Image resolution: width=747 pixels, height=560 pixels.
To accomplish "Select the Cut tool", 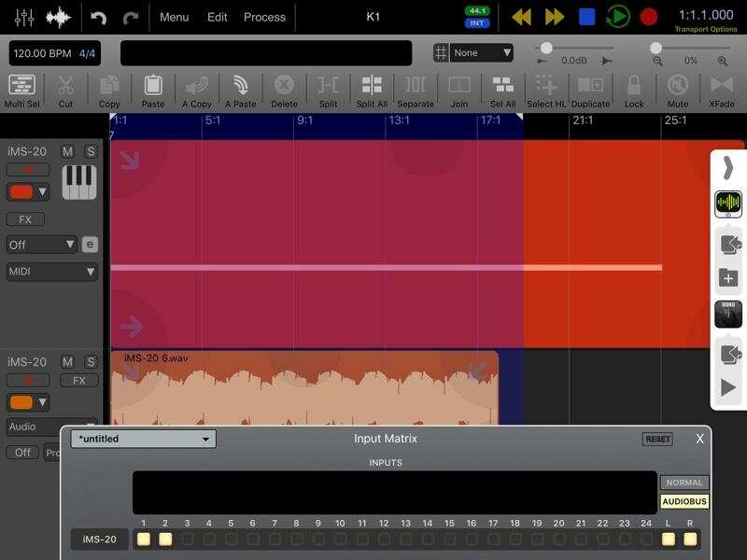I will (x=65, y=91).
